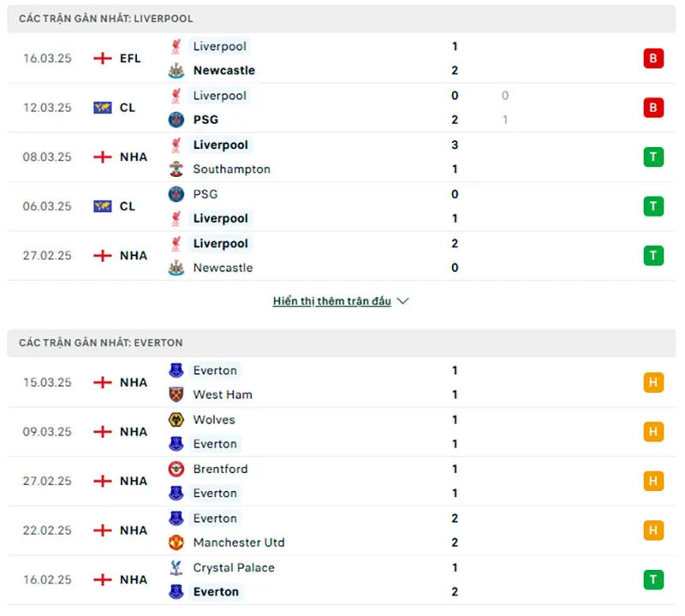Screen dimensions: 685x616
Task: Click the "Các trận gần nhất: Everton" header
Action: click(x=101, y=342)
